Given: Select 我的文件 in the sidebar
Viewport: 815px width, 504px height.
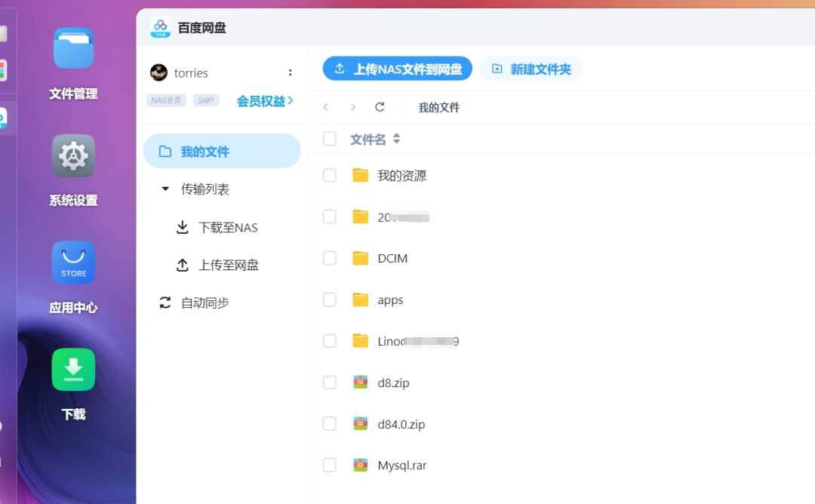Looking at the screenshot, I should [x=222, y=151].
